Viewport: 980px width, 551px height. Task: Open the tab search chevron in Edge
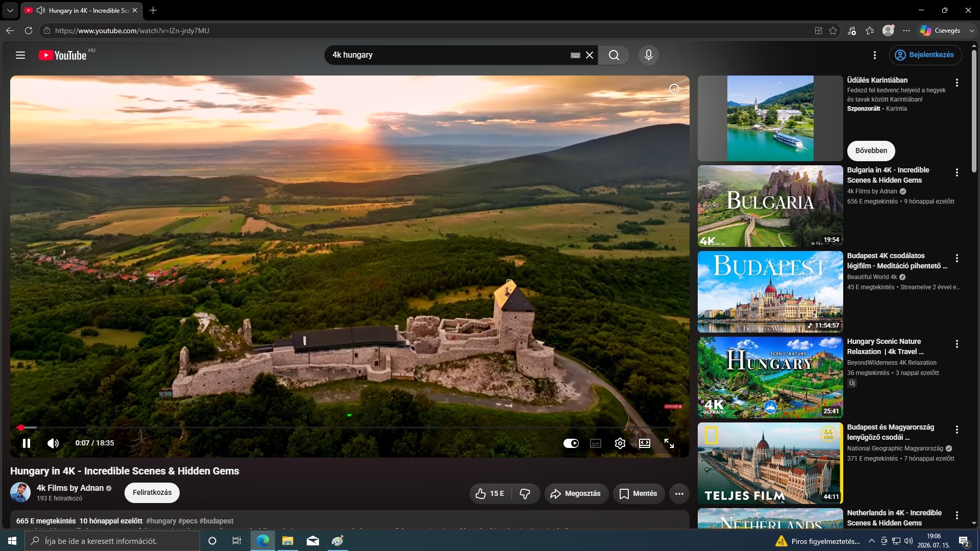tap(10, 10)
